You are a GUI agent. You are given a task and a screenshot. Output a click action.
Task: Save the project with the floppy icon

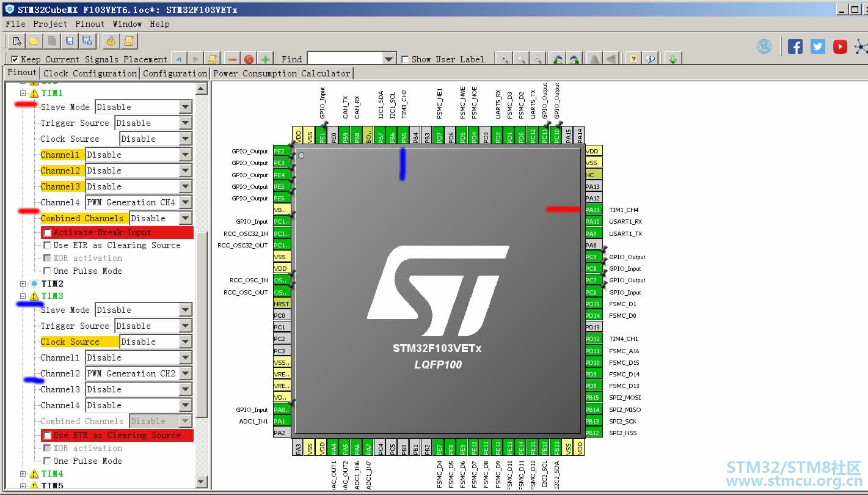70,41
